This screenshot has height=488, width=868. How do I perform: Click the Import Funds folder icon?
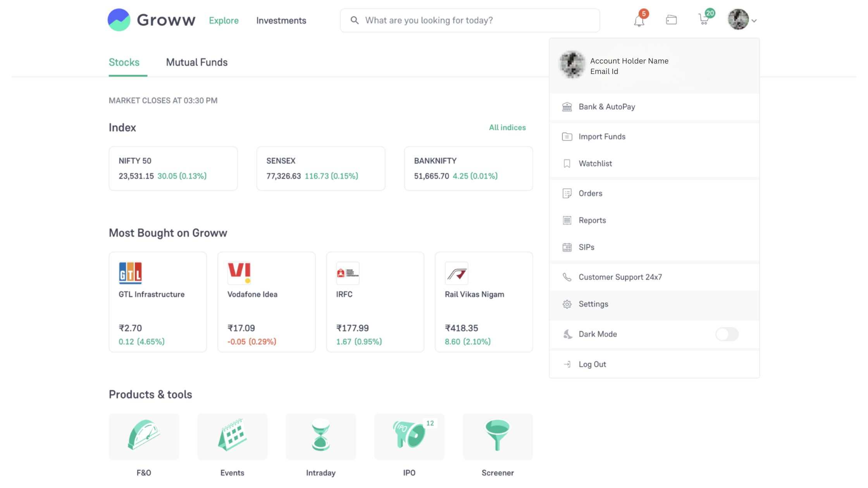tap(567, 137)
